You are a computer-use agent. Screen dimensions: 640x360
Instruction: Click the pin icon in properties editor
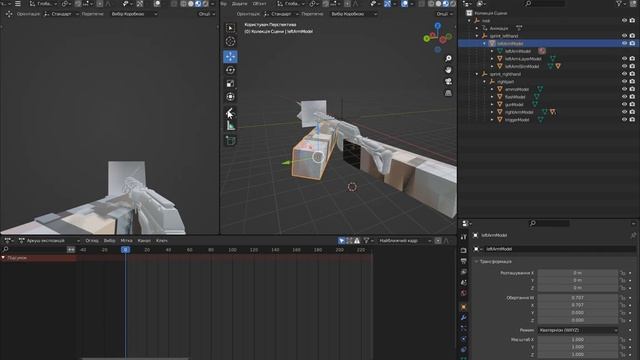tap(633, 236)
